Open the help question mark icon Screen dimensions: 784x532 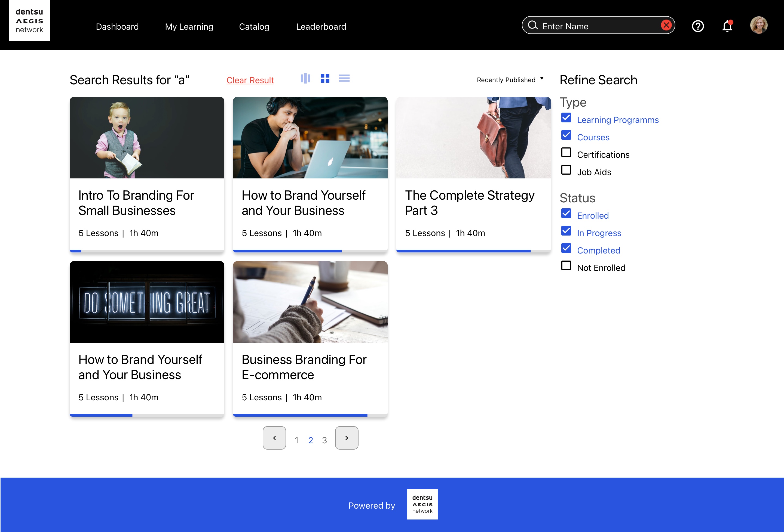pyautogui.click(x=698, y=26)
